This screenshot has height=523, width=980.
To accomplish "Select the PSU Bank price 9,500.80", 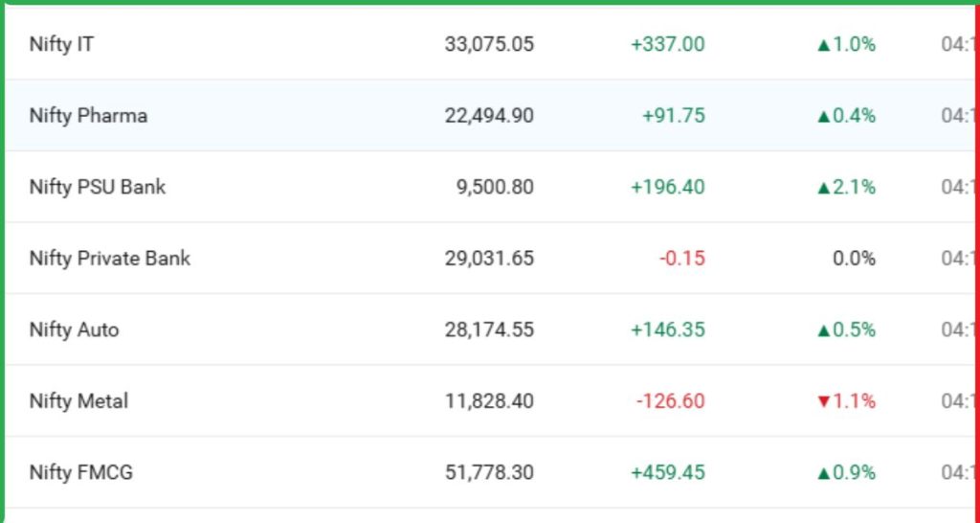I will click(x=495, y=187).
